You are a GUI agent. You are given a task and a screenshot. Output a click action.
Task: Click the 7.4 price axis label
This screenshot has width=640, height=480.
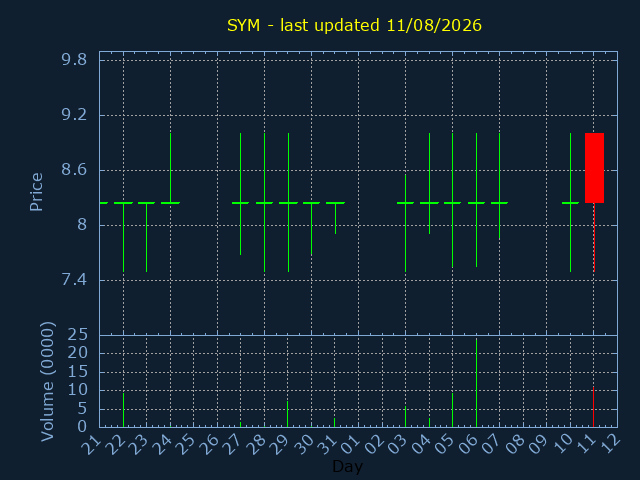(x=74, y=280)
